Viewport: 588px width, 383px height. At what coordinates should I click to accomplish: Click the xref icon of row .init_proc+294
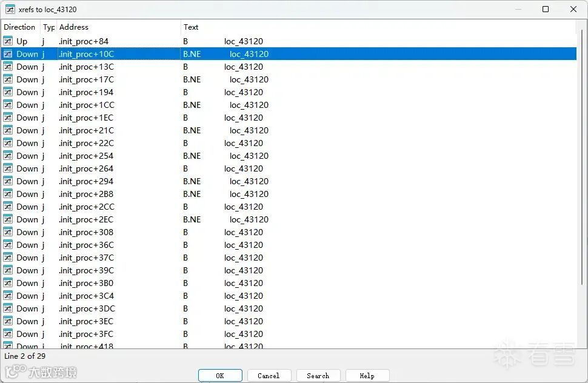pos(8,181)
